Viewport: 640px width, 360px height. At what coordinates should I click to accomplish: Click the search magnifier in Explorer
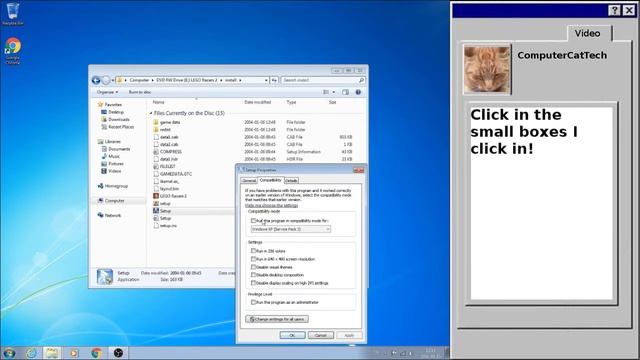coord(361,80)
